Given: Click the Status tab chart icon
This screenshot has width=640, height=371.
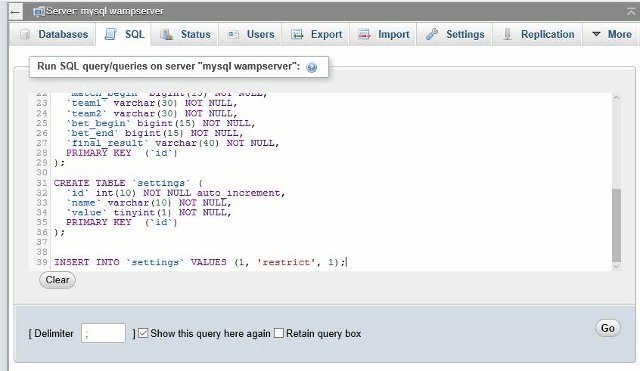Looking at the screenshot, I should point(166,34).
